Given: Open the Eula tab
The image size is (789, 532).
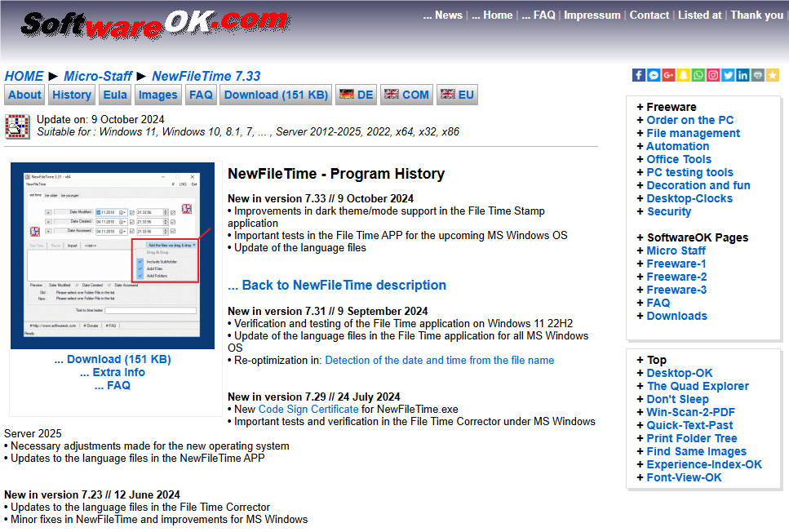Looking at the screenshot, I should point(115,95).
